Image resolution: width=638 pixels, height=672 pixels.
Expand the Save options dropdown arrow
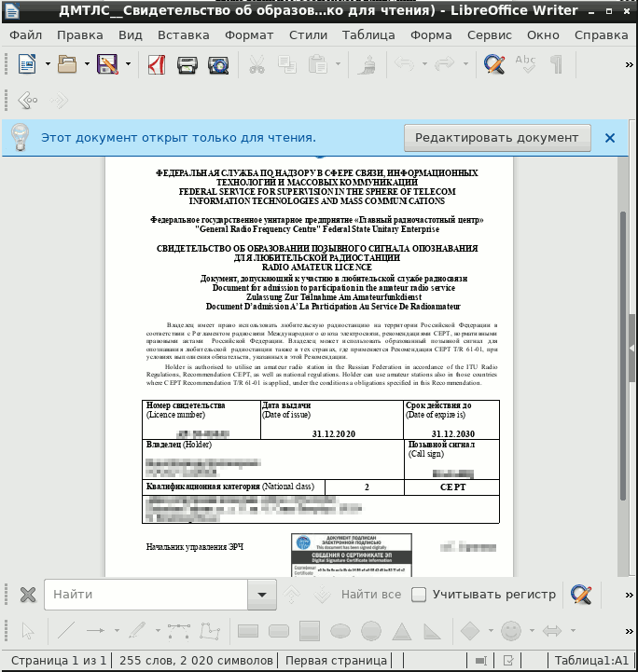(x=128, y=64)
